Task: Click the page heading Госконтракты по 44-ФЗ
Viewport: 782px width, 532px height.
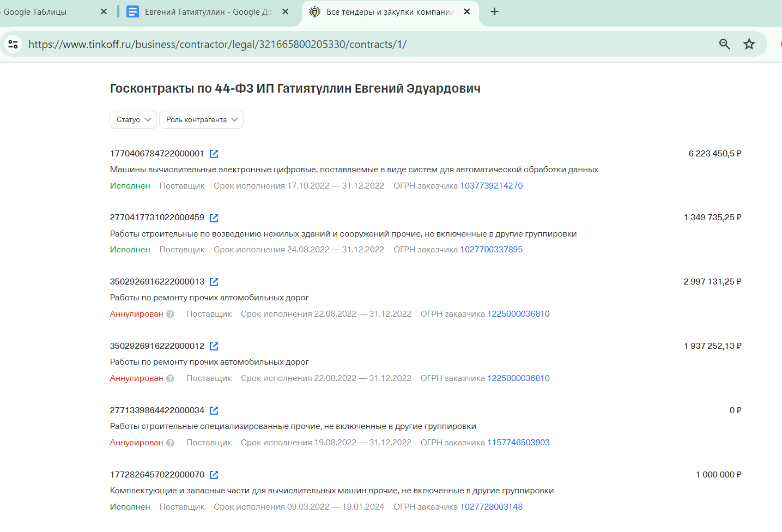Action: [x=295, y=88]
